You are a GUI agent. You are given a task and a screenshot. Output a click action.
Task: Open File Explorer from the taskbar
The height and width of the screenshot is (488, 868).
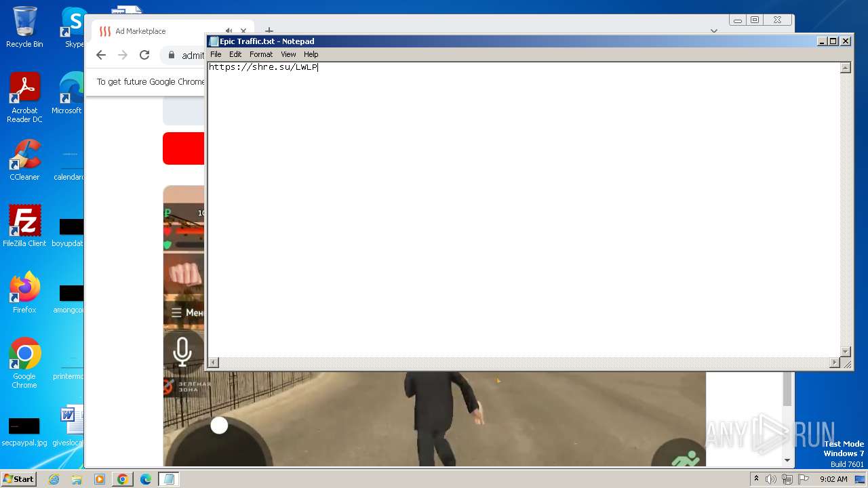(x=77, y=479)
